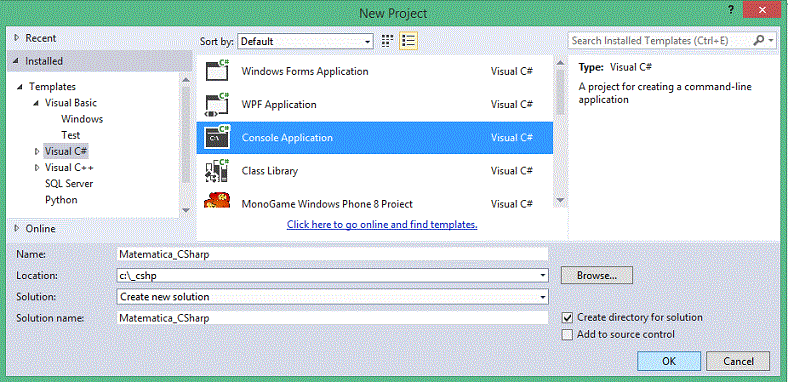
Task: Click into the project Name field
Action: click(x=332, y=254)
